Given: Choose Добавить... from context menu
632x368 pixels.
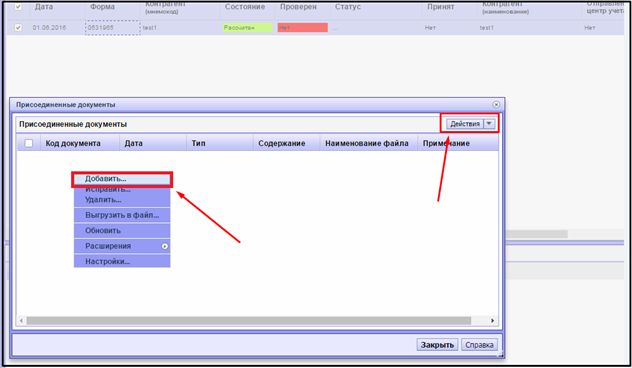Looking at the screenshot, I should 122,179.
